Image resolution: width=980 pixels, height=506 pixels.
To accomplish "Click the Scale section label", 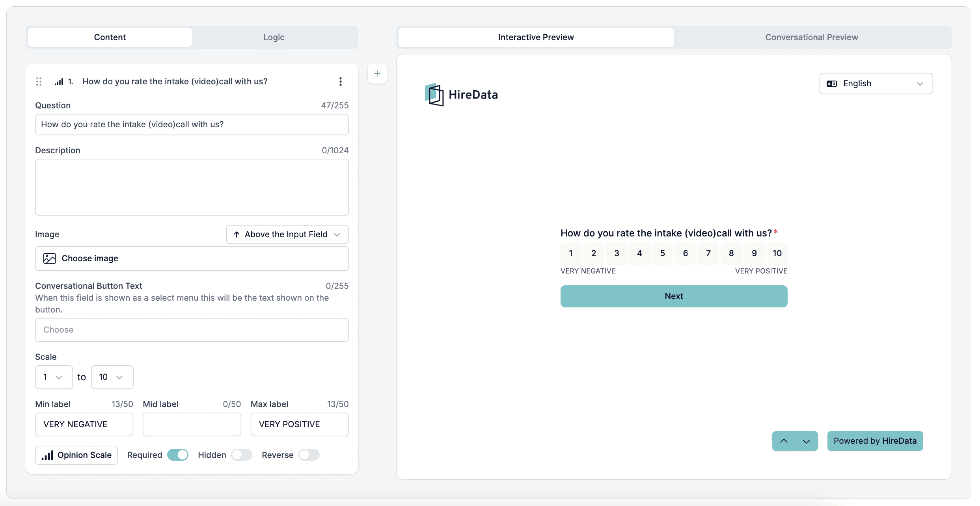I will point(46,357).
